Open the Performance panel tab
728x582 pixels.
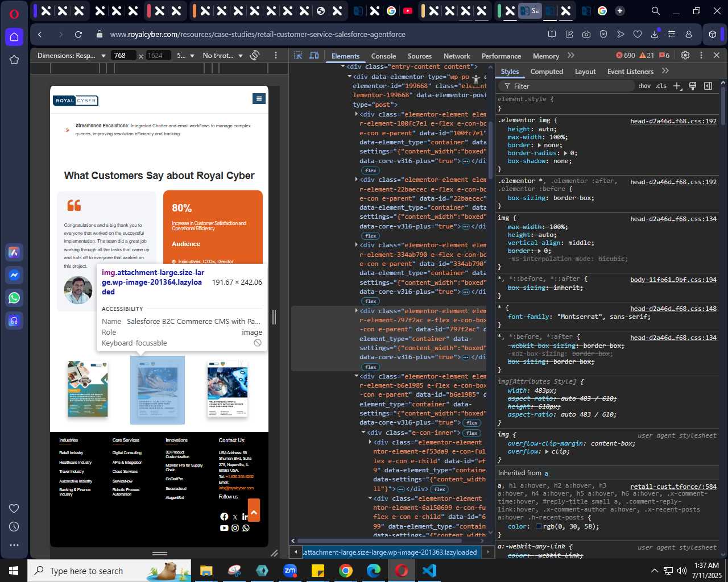pyautogui.click(x=501, y=56)
